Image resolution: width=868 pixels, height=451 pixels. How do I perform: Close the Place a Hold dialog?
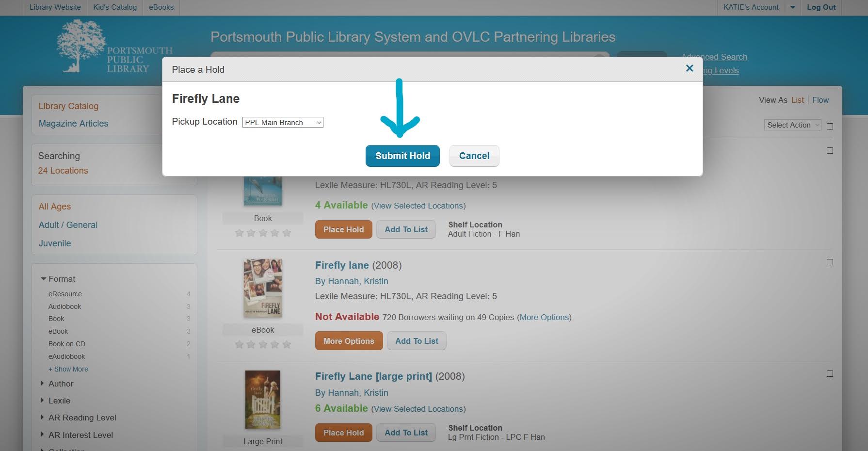coord(689,68)
